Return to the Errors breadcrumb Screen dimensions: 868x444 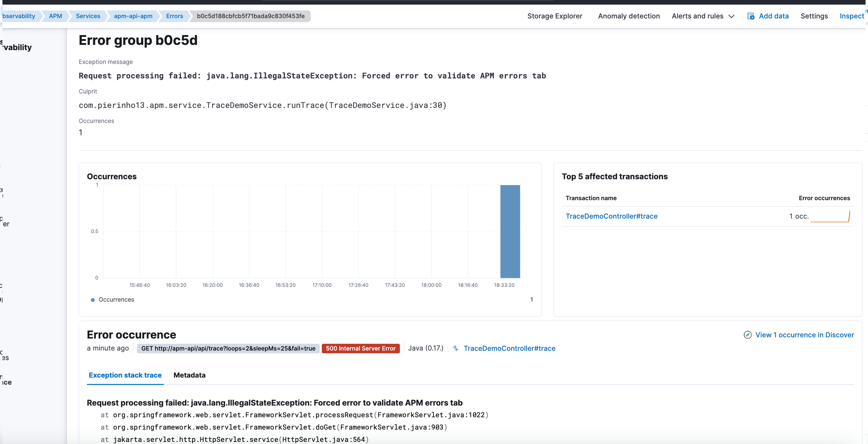pyautogui.click(x=175, y=16)
